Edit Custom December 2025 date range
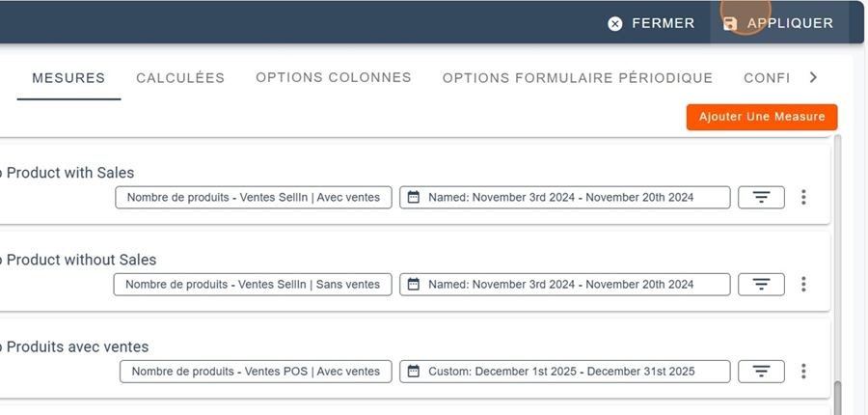868x415 pixels. point(564,371)
